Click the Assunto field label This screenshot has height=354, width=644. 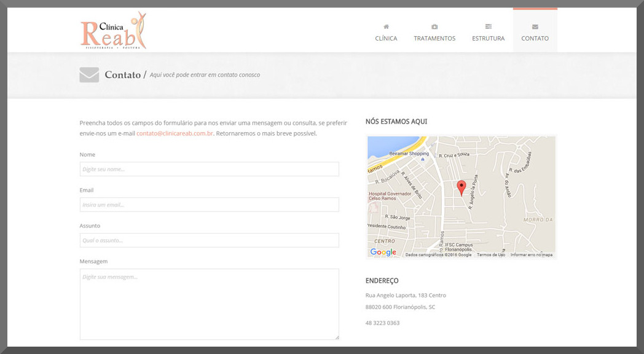pos(90,226)
